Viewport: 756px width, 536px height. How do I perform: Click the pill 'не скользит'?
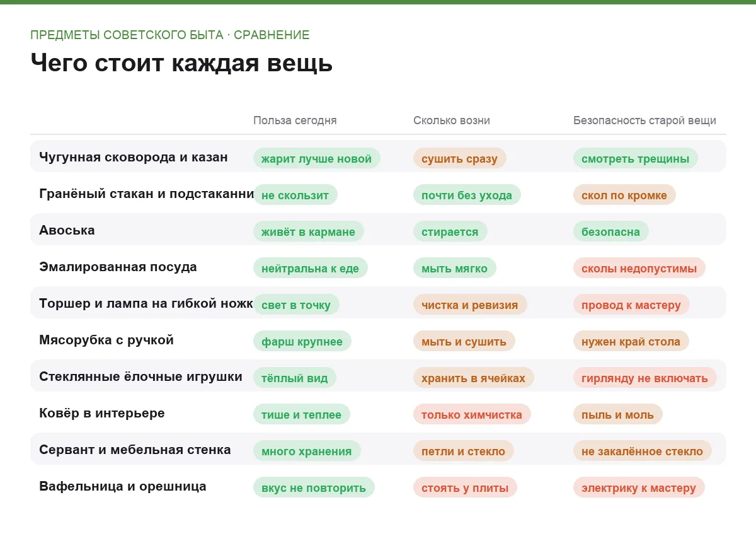[x=295, y=195]
